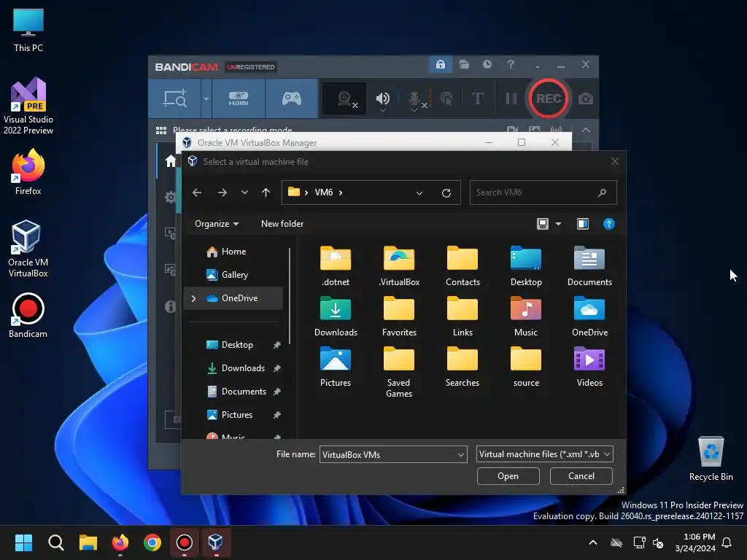Click Bandicam lock icon
The height and width of the screenshot is (560, 747).
pos(441,64)
